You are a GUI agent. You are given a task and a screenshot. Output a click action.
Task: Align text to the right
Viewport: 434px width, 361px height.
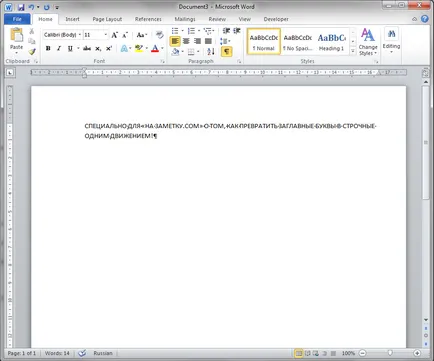[197, 41]
